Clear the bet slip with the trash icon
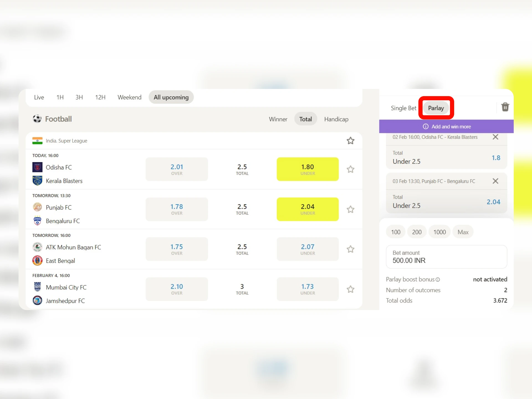 pyautogui.click(x=505, y=107)
